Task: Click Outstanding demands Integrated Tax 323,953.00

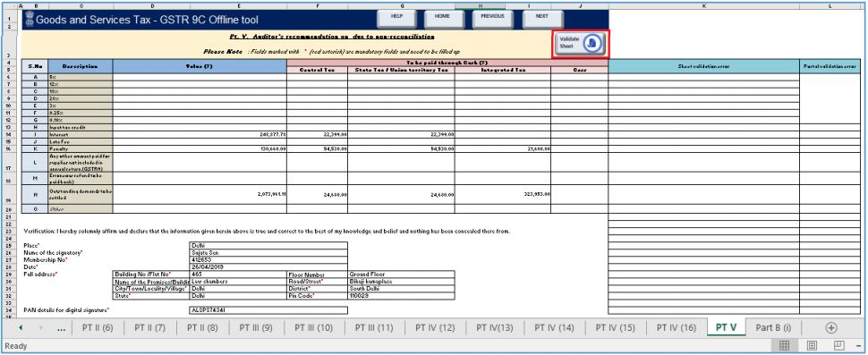Action: point(503,194)
